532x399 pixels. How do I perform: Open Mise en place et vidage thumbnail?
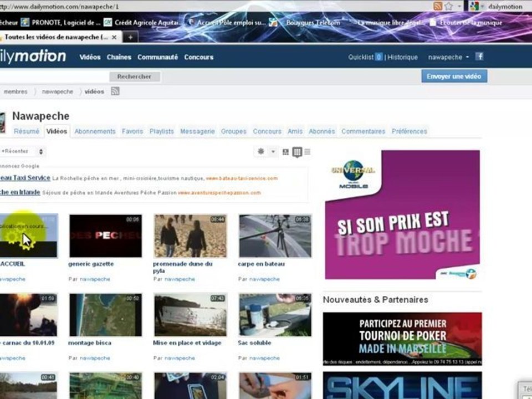point(190,315)
